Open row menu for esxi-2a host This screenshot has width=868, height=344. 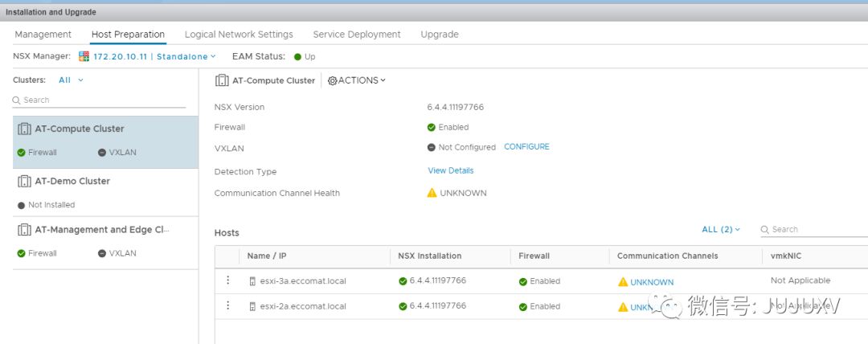click(227, 306)
